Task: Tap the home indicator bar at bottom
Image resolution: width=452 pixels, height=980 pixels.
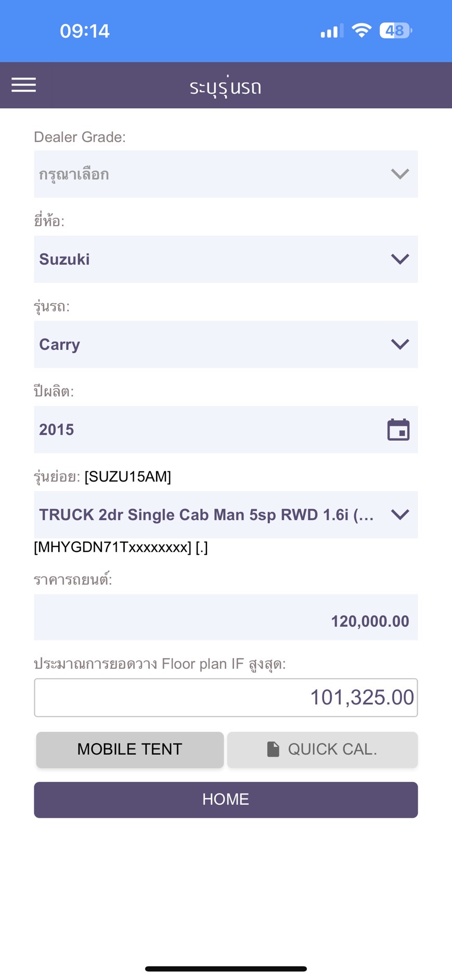Action: [x=226, y=969]
